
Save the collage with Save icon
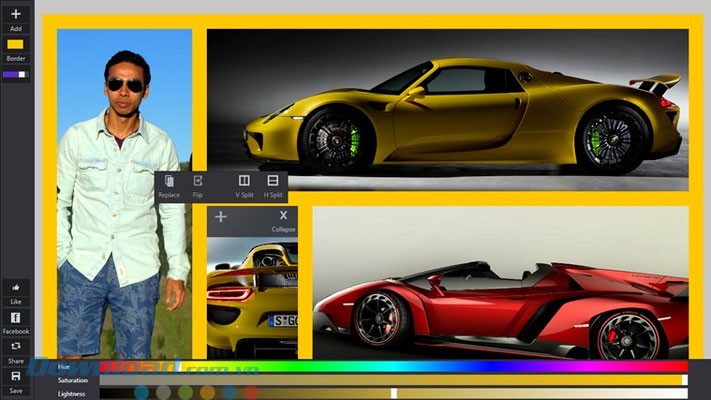15,376
